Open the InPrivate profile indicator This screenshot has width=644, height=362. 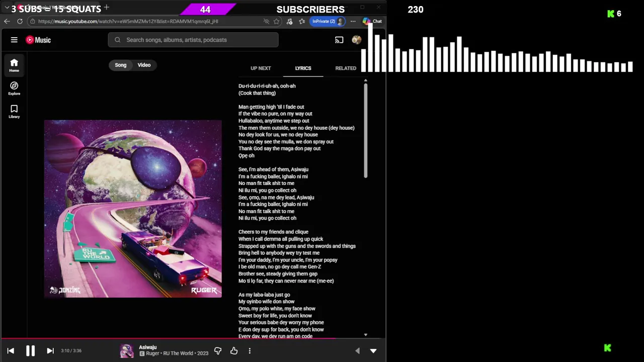(328, 21)
